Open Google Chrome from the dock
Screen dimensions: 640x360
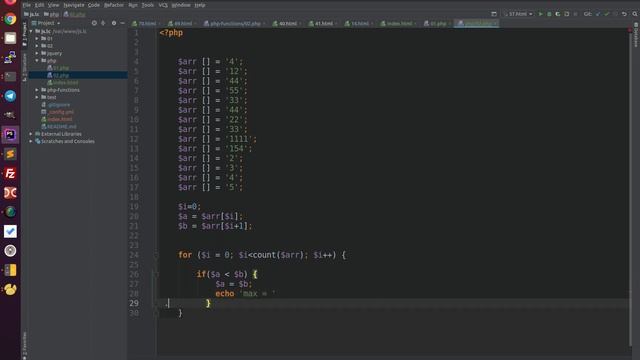pos(10,19)
